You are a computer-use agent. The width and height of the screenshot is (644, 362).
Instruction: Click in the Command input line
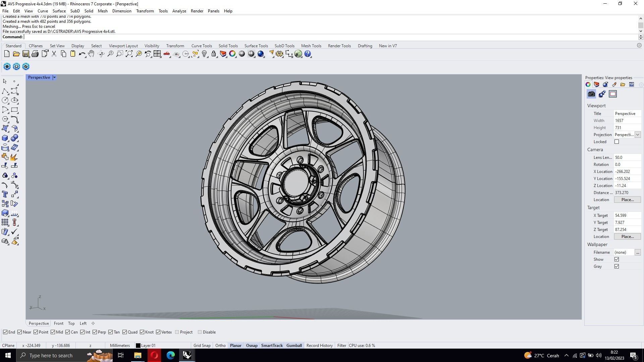330,37
